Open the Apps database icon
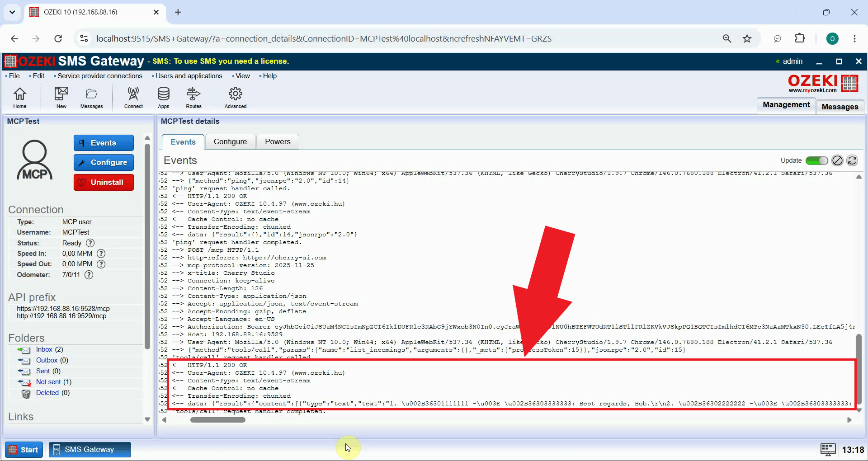This screenshot has width=868, height=461. (163, 98)
